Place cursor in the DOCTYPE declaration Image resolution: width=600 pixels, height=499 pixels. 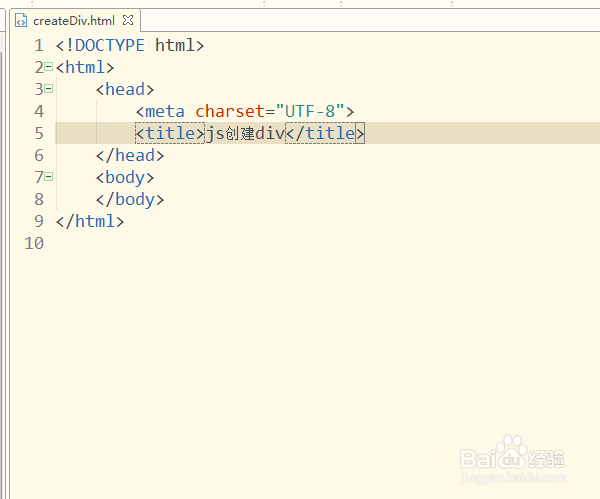130,46
